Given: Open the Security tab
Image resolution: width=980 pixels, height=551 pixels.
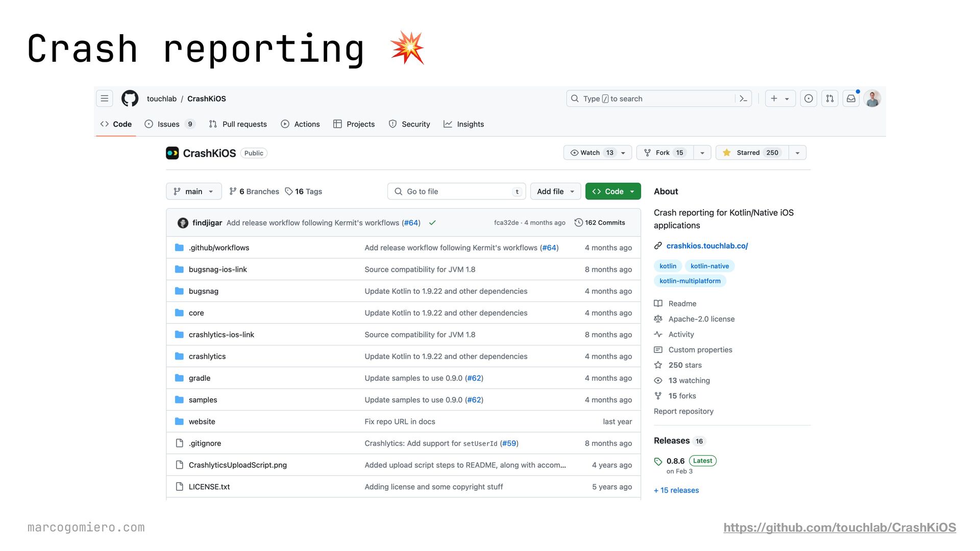Looking at the screenshot, I should pos(409,124).
